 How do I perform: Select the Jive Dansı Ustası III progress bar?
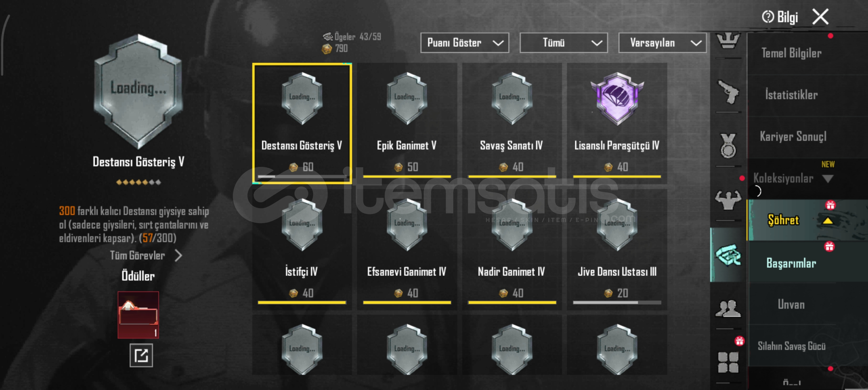tap(617, 303)
